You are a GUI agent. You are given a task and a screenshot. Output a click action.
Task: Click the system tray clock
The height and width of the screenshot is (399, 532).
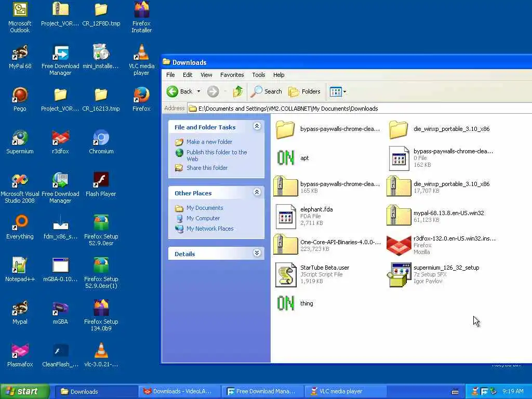513,392
